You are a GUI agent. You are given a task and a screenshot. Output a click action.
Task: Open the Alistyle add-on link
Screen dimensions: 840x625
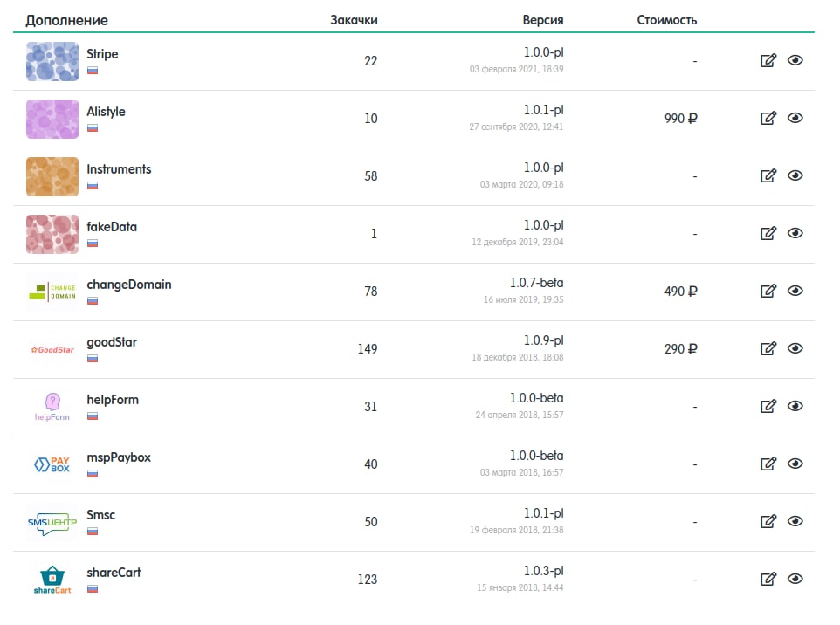[x=106, y=112]
